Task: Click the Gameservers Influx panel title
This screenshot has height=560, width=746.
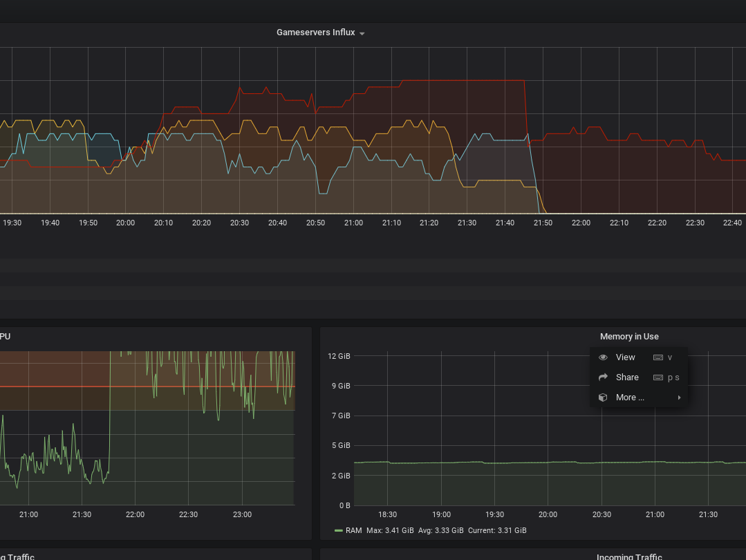Action: click(315, 32)
